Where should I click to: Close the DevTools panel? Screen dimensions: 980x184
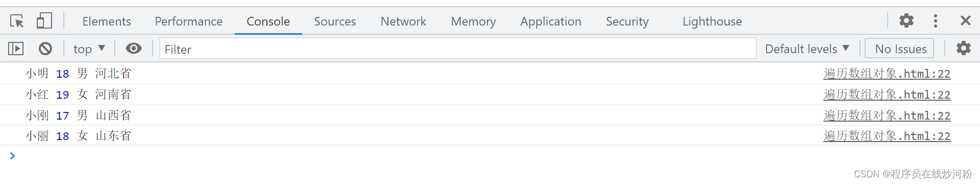tap(965, 20)
